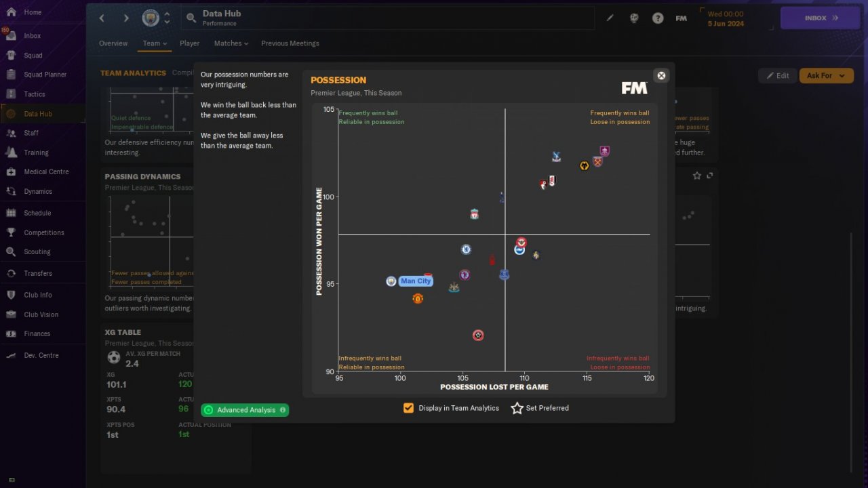Click the Data Hub search field
Screen dimensions: 868x488
pyautogui.click(x=387, y=18)
